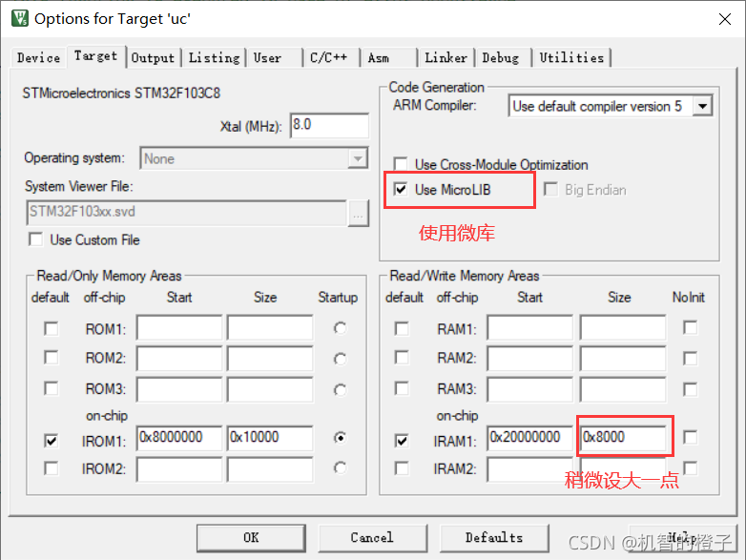Switch to the Utilities tab
The width and height of the screenshot is (746, 560).
click(571, 57)
